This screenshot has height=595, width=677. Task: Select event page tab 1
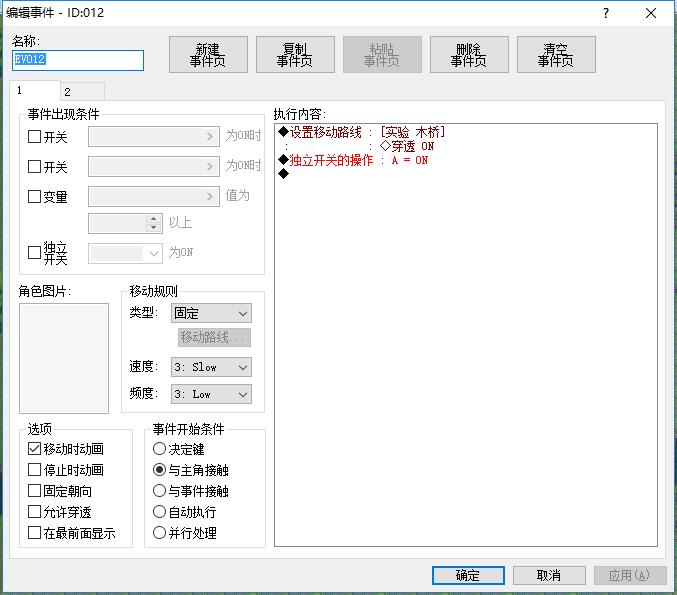35,90
